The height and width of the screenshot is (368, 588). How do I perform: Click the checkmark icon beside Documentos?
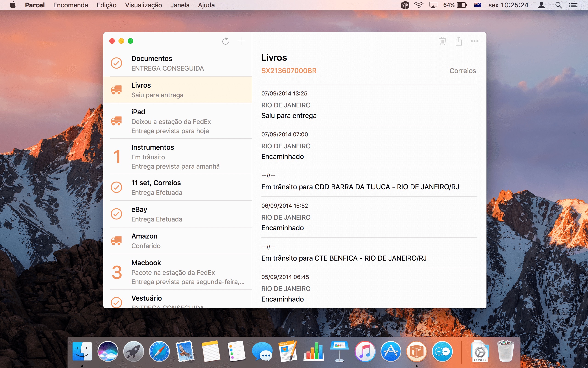[116, 63]
